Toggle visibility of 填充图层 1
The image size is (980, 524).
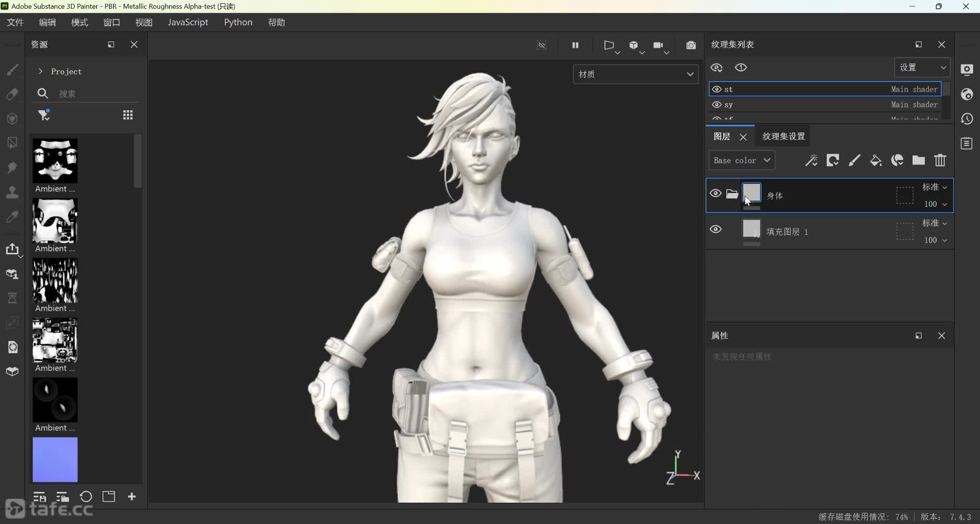[x=716, y=229]
